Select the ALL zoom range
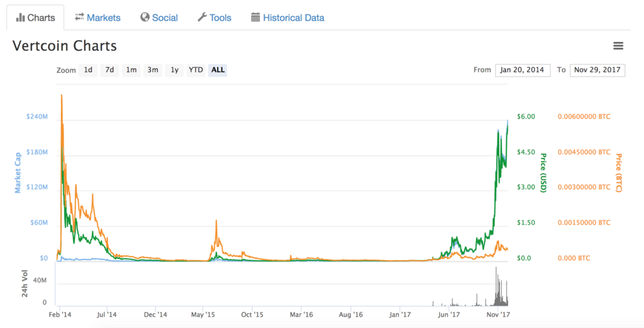This screenshot has width=644, height=328. point(218,70)
